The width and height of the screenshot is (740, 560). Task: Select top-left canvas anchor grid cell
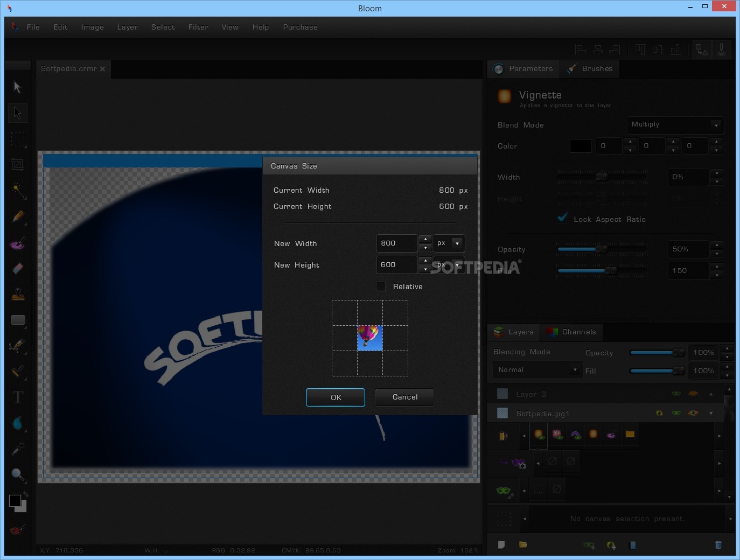click(x=345, y=313)
